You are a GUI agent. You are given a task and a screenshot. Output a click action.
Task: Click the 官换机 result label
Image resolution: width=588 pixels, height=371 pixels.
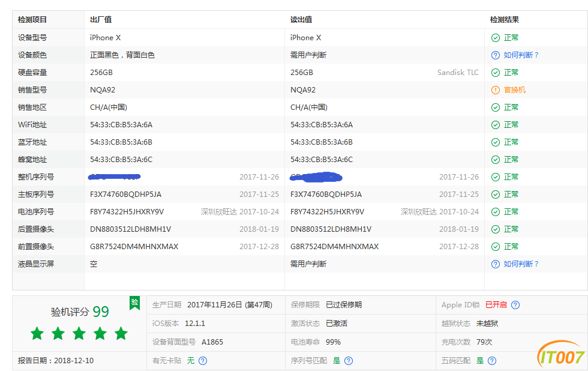tap(515, 90)
